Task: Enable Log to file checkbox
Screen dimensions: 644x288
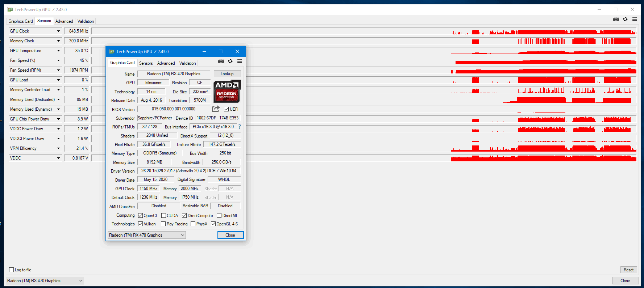Action: pos(12,270)
